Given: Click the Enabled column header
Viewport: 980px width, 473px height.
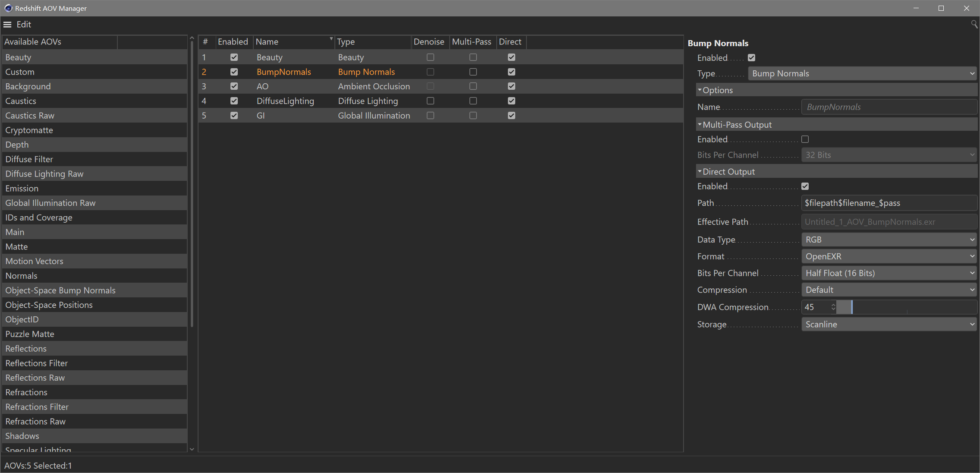Looking at the screenshot, I should coord(234,42).
